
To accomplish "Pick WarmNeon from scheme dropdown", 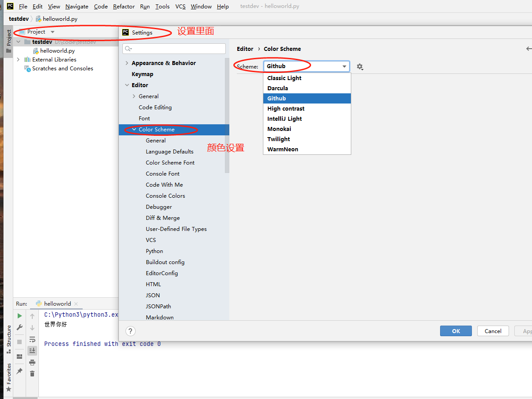I will (x=307, y=149).
